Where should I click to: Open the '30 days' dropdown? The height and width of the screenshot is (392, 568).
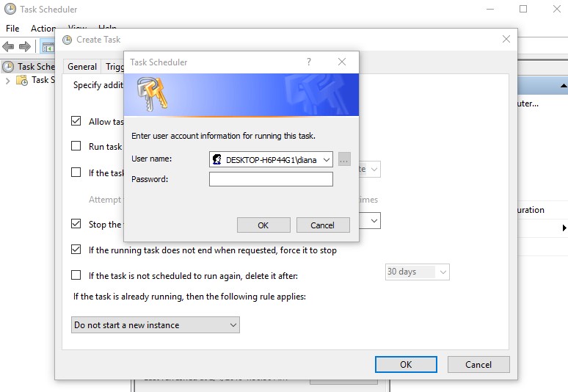pos(443,272)
